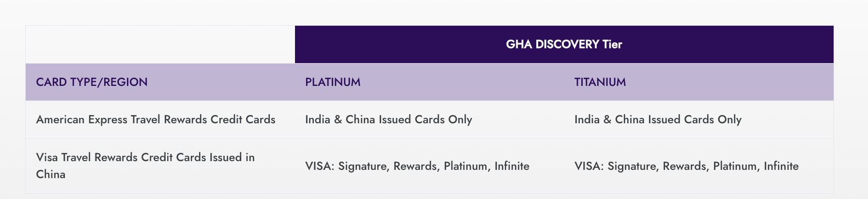This screenshot has width=868, height=199.
Task: Click Platinum column's India & China Issued cell
Action: click(388, 119)
